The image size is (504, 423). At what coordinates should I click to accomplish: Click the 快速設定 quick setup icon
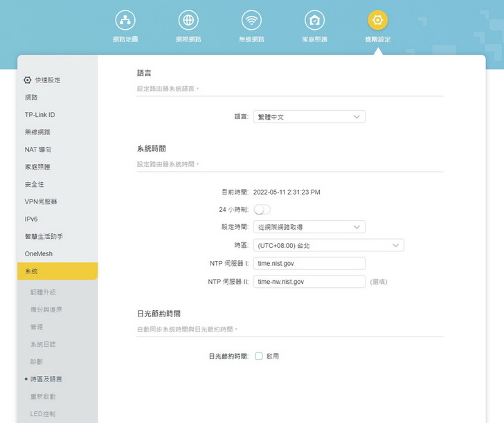[28, 80]
